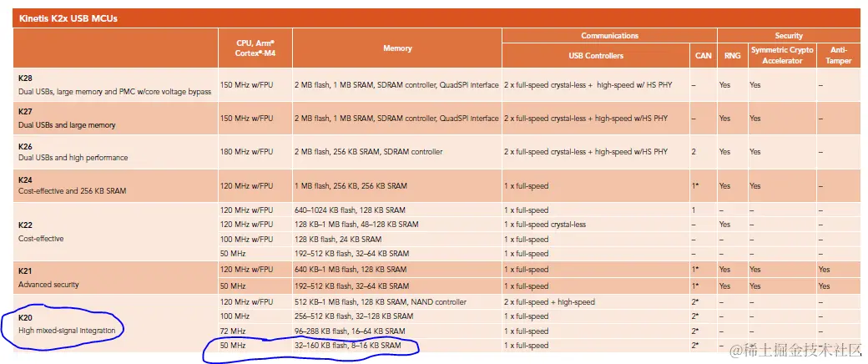Click '640–1024 KB flash, 128 KB SRAM' cell
Viewport: 868px width, 364px height.
pos(350,210)
